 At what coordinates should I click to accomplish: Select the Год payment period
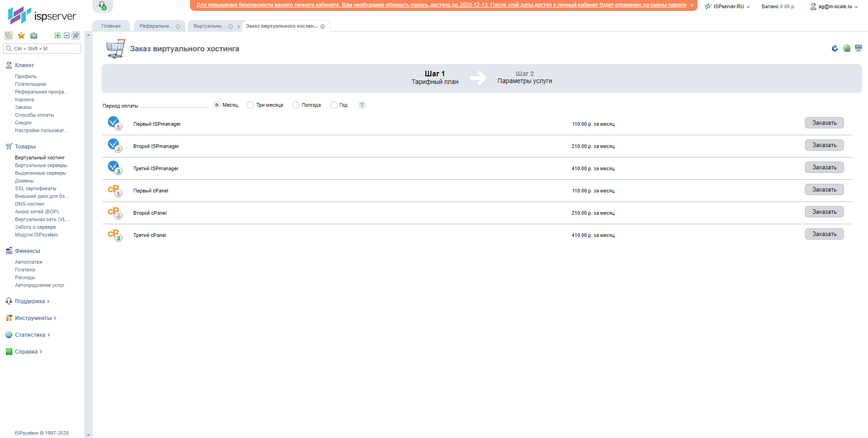(x=334, y=105)
